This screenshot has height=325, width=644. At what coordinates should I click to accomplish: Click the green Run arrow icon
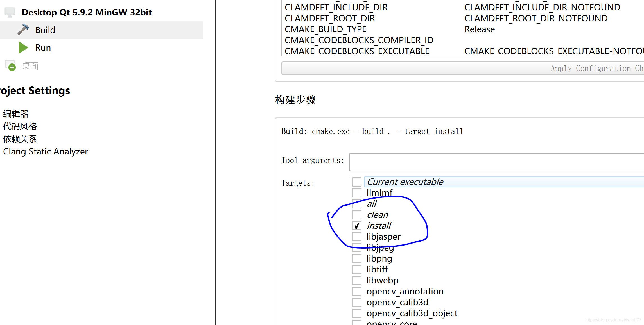24,47
